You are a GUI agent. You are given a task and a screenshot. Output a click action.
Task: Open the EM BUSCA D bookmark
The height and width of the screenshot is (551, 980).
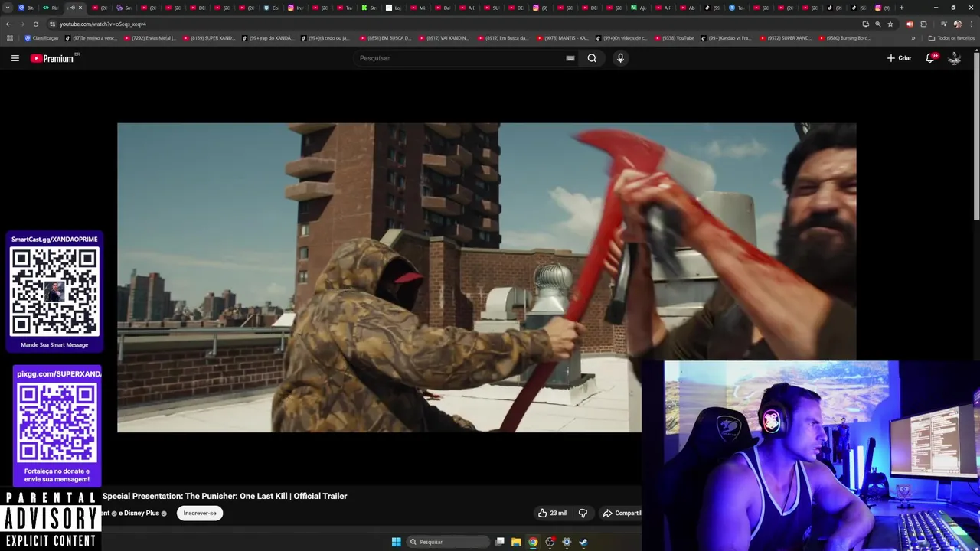click(x=385, y=37)
